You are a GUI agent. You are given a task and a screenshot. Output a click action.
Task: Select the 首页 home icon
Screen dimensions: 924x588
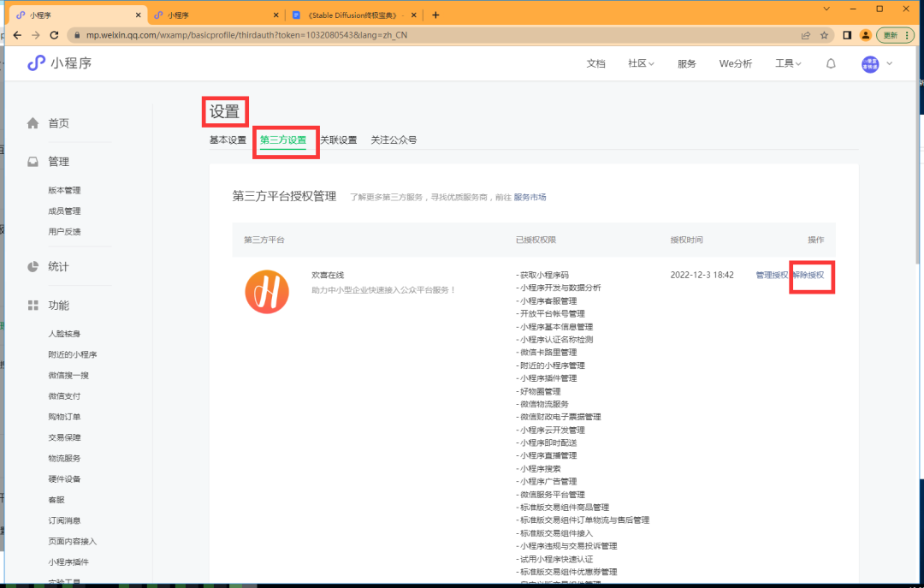[33, 122]
